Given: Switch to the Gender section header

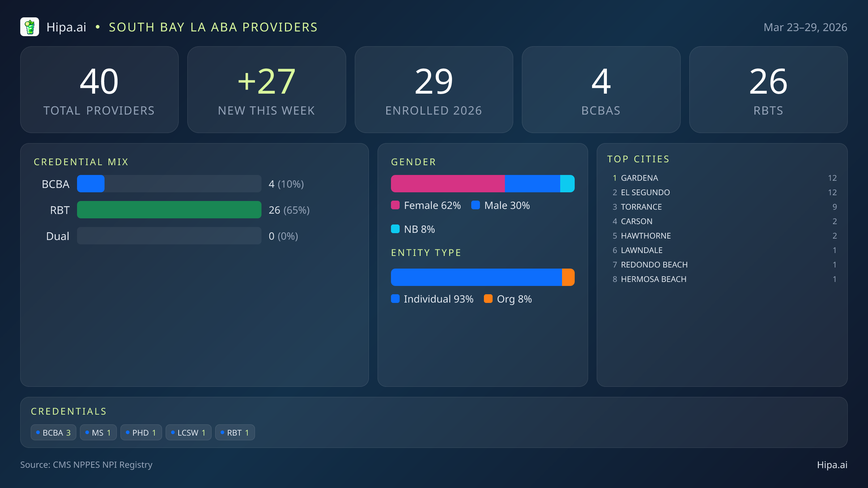Looking at the screenshot, I should [413, 162].
